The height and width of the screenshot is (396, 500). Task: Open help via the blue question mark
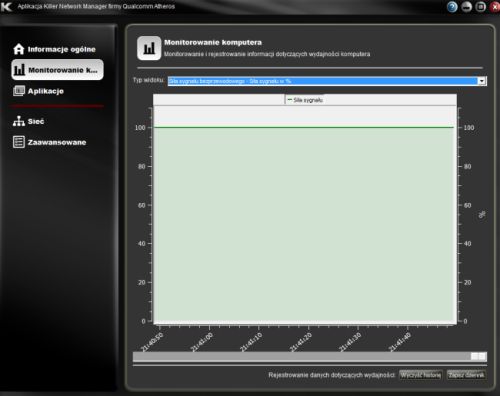[452, 7]
